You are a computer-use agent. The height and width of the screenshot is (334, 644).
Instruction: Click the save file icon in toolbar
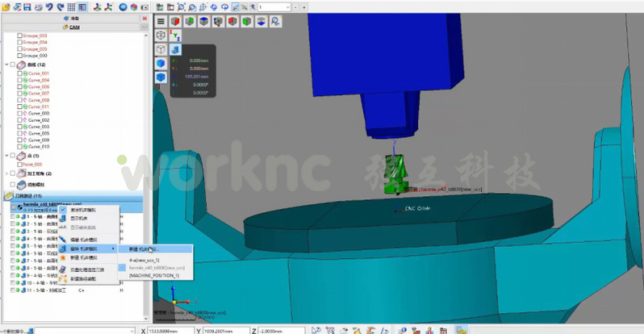[x=27, y=6]
